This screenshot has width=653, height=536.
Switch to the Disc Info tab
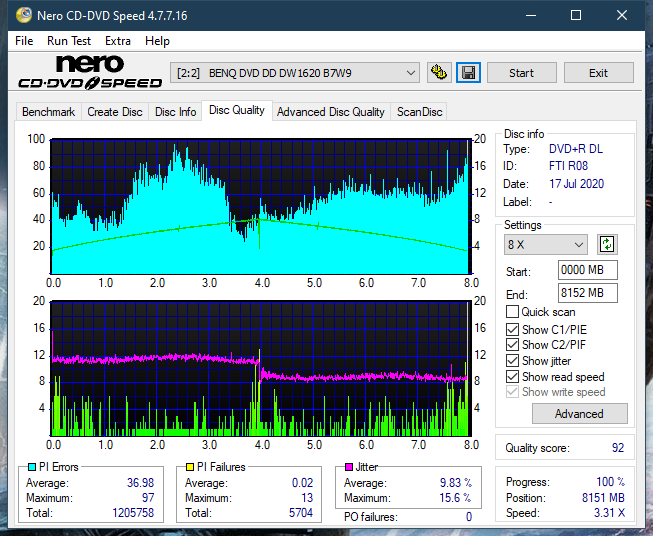[x=175, y=112]
